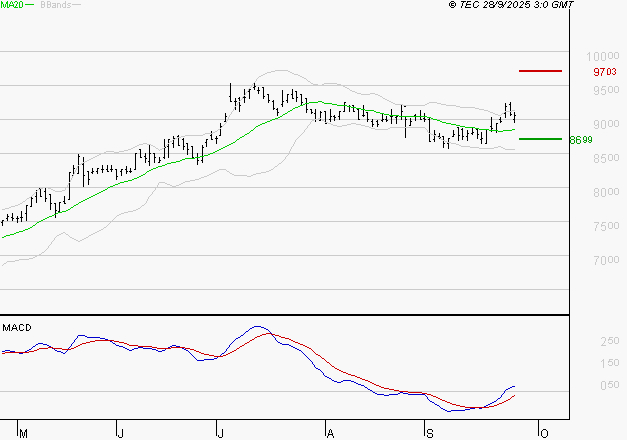Select the second J month marker

point(220,434)
